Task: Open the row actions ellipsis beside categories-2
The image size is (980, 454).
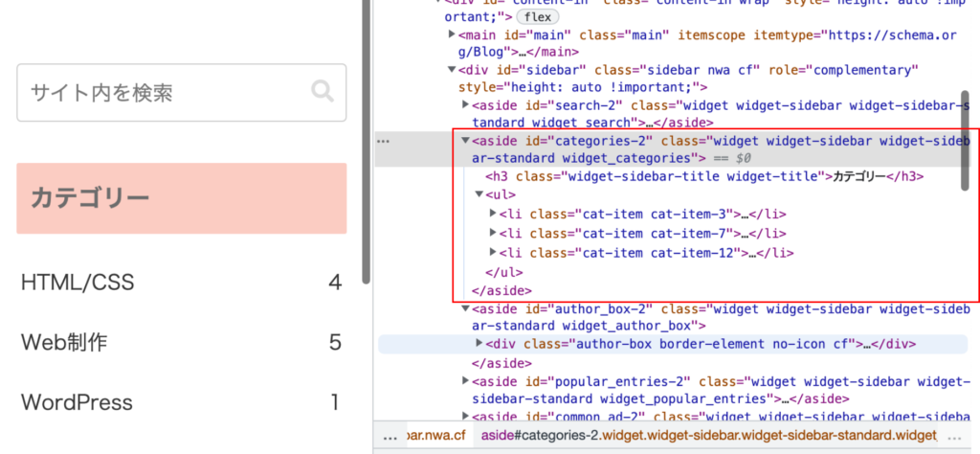Action: (x=383, y=142)
